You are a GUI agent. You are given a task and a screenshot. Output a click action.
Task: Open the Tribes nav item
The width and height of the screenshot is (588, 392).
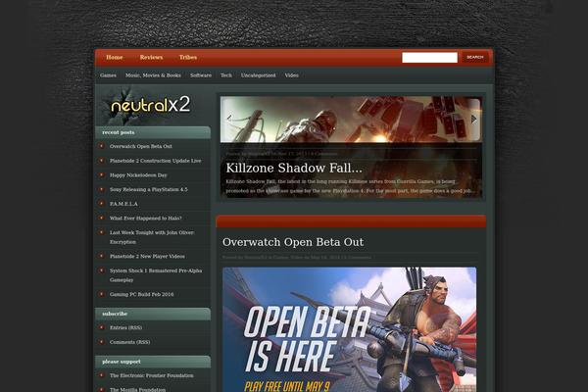point(188,58)
